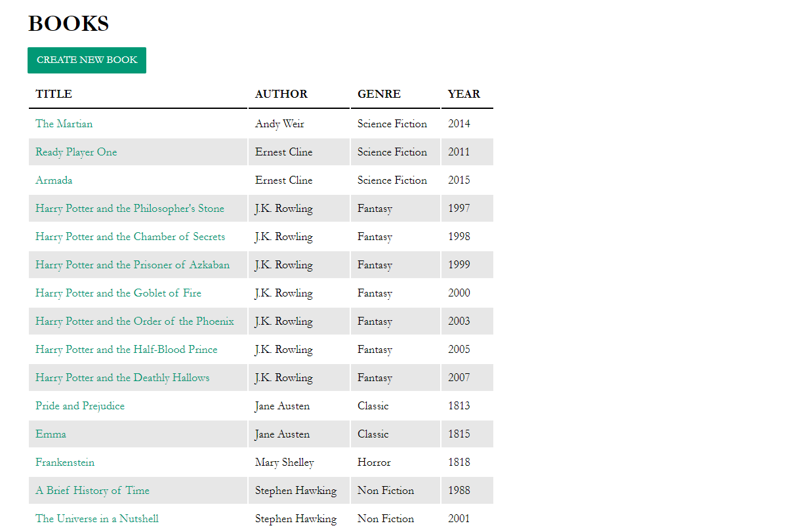799x532 pixels.
Task: Open the Pride and Prejudice entry
Action: pos(79,405)
